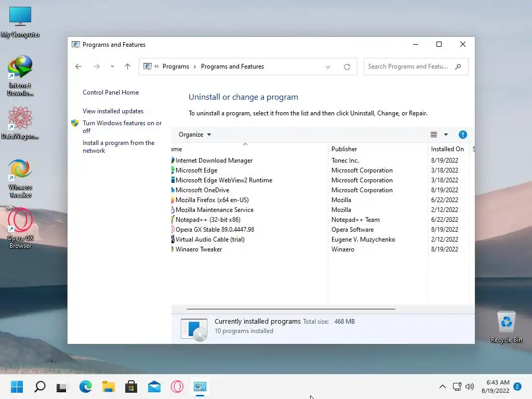
Task: Open volume speaker tray icon
Action: tap(470, 387)
